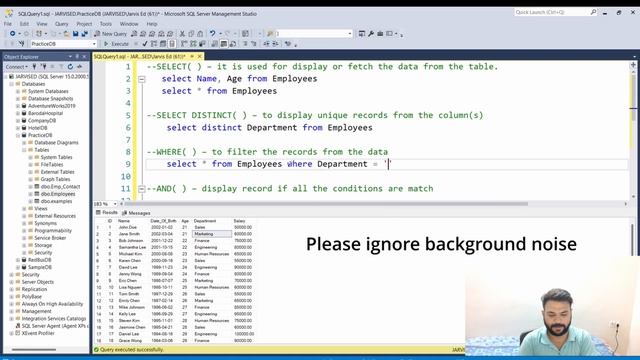Click the AdventureWorks2019 database icon
Image resolution: width=640 pixels, height=360 pixels.
24,106
